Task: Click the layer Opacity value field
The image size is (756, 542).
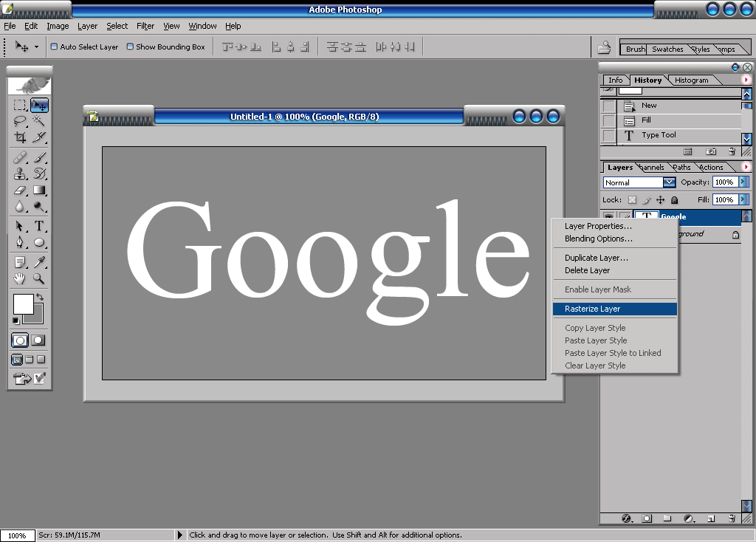Action: point(725,182)
